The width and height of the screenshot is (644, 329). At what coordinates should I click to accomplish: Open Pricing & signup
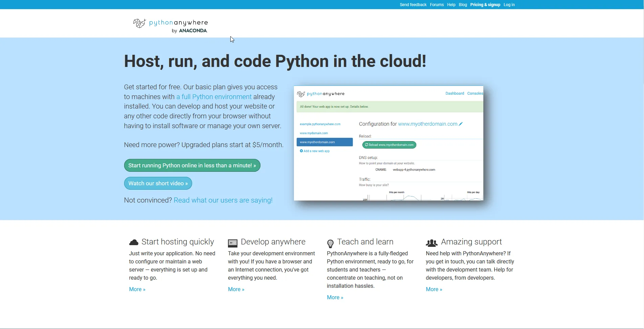pos(485,4)
